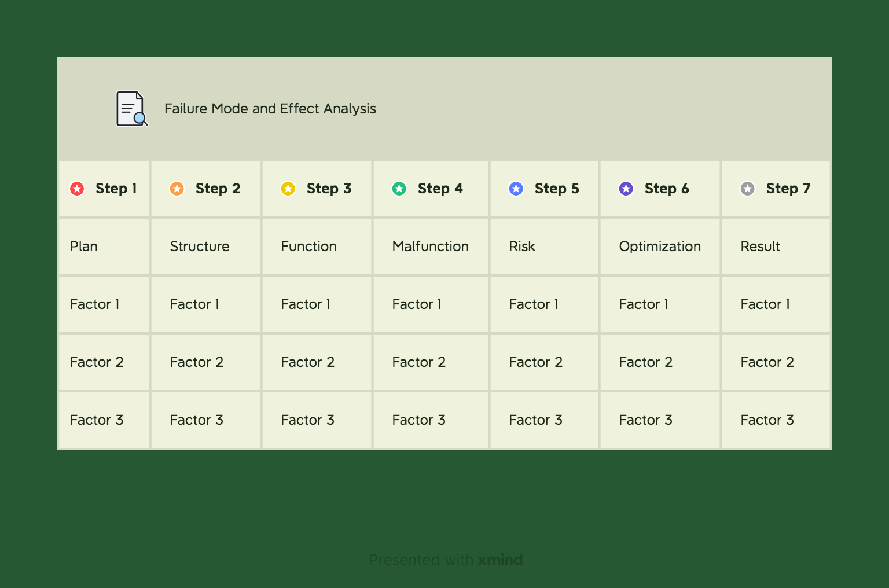Select the Failure Mode and Effect Analysis title

pos(270,109)
